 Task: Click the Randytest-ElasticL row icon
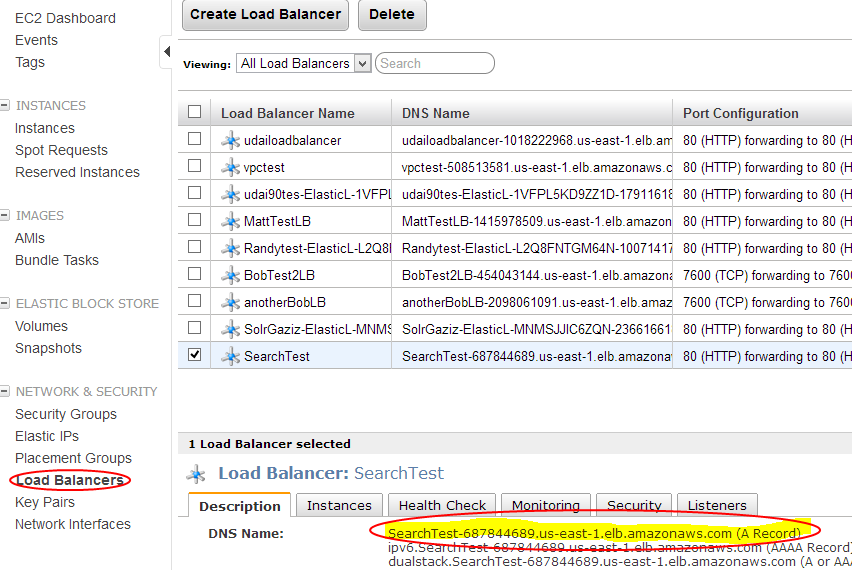tap(230, 248)
